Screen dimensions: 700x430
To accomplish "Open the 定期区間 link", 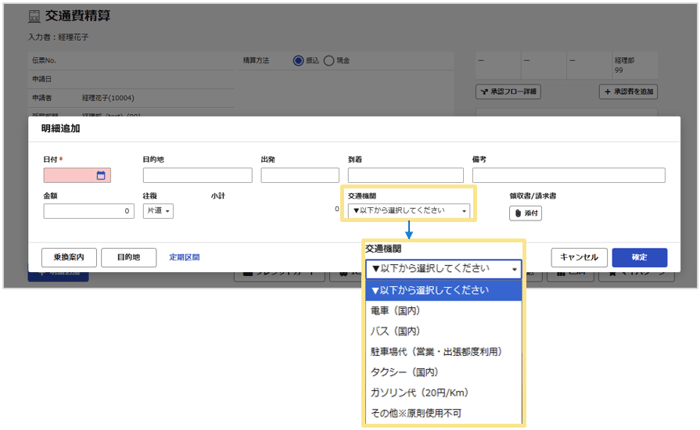I will [x=184, y=257].
